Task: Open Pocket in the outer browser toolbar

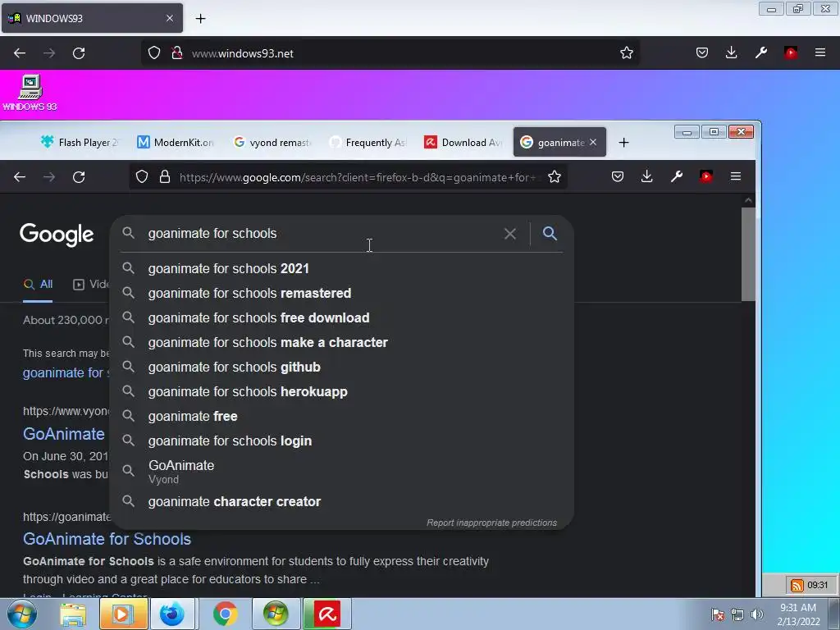Action: [702, 52]
